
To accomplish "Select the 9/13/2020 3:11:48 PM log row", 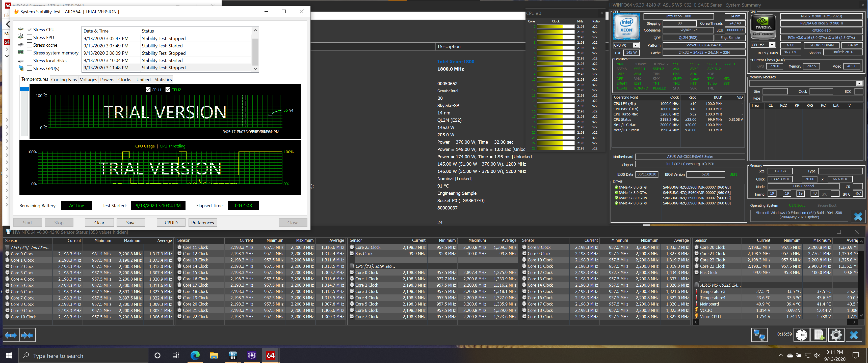I will pyautogui.click(x=167, y=68).
